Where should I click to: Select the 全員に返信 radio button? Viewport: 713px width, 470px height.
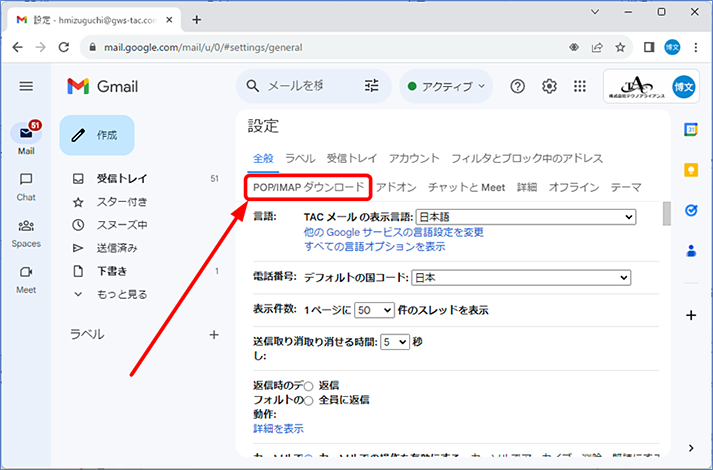[309, 401]
